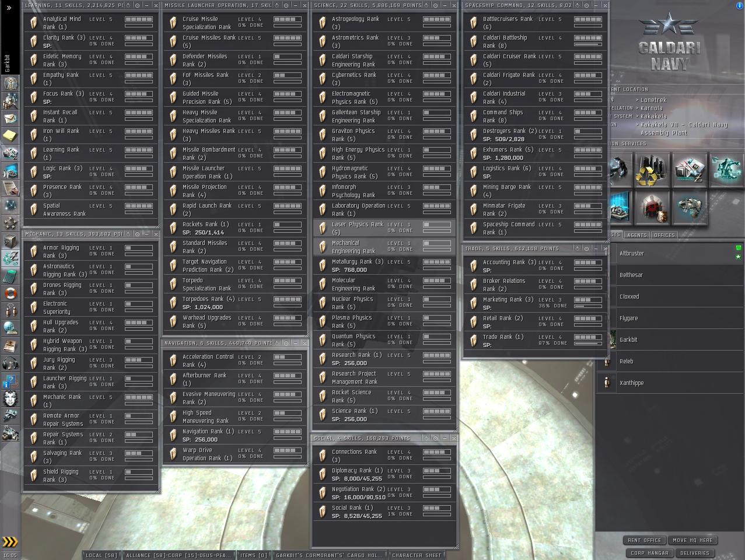Click circle button in Social window header
Image resolution: width=745 pixels, height=560 pixels.
tap(436, 438)
